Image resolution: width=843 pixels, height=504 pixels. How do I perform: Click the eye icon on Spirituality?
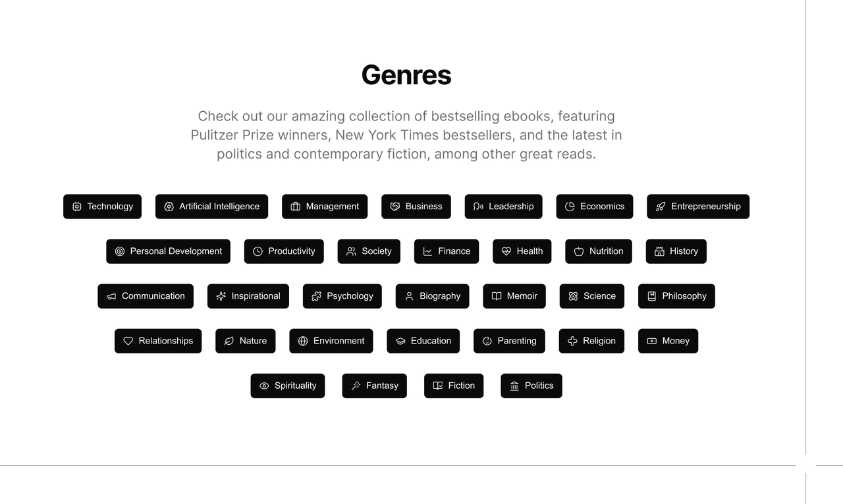[264, 386]
